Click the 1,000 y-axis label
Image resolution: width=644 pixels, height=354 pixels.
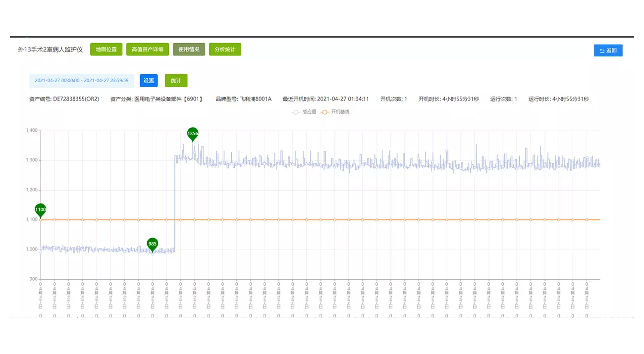(32, 250)
